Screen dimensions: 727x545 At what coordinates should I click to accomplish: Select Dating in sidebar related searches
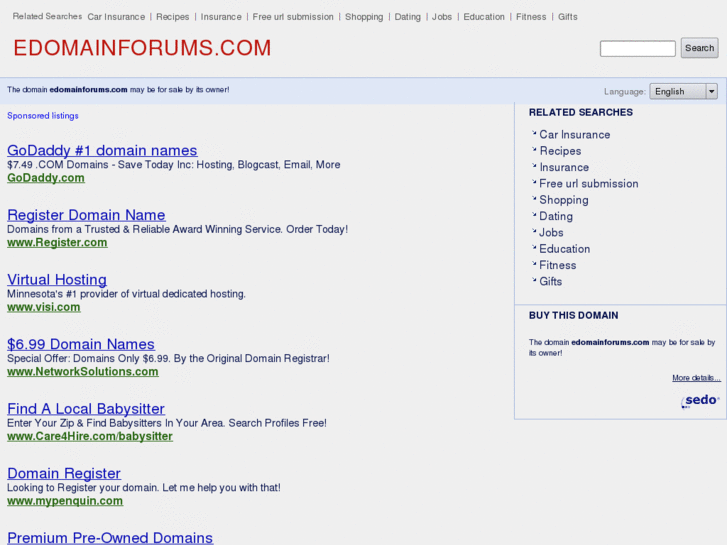556,216
